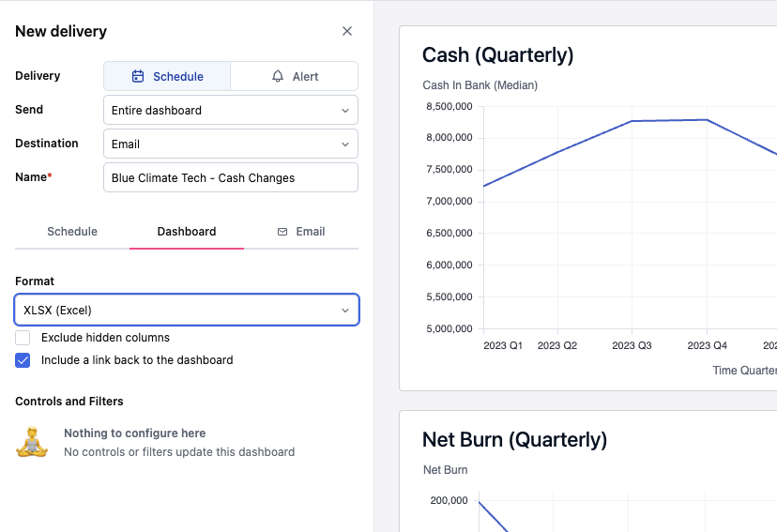Select the Alert delivery type button

tap(295, 76)
